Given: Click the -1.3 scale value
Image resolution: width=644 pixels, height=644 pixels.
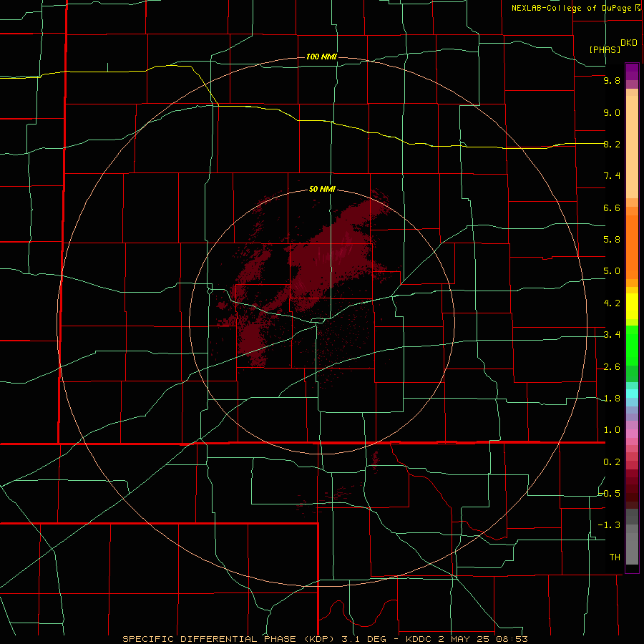Looking at the screenshot, I should pyautogui.click(x=609, y=525).
